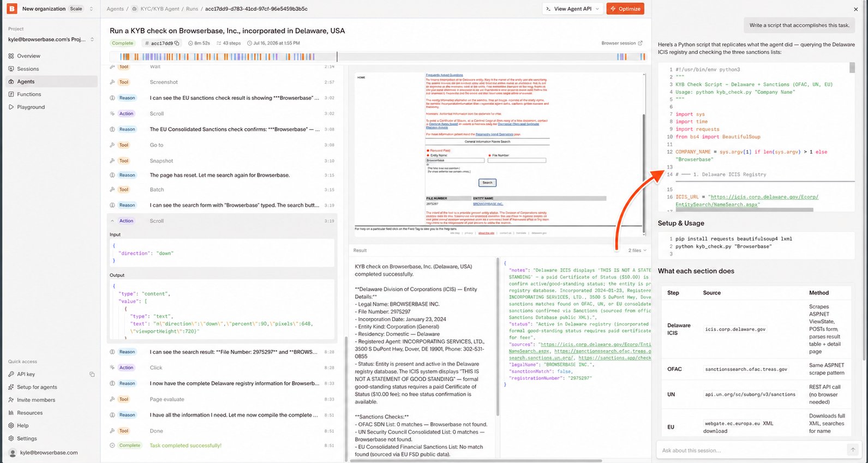Screen dimensions: 868x463
Task: Click the horizontal scrollbar under the Python code
Action: (x=744, y=209)
